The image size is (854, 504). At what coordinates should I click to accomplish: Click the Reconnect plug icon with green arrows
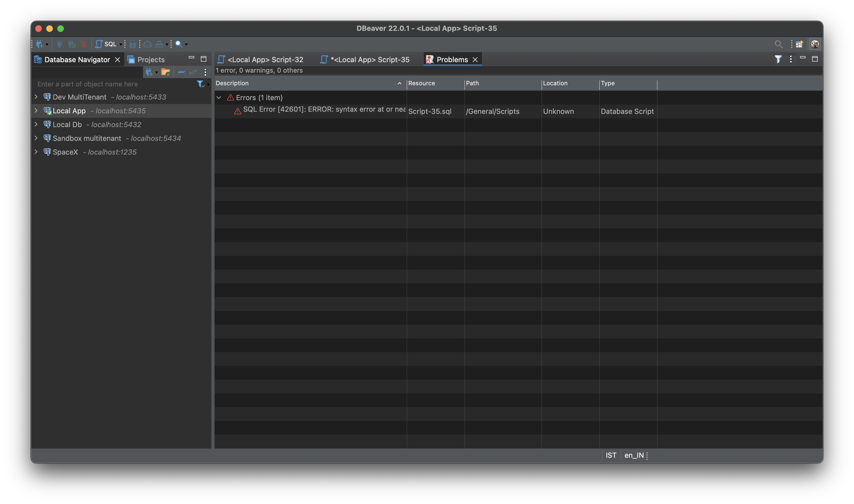pos(72,44)
